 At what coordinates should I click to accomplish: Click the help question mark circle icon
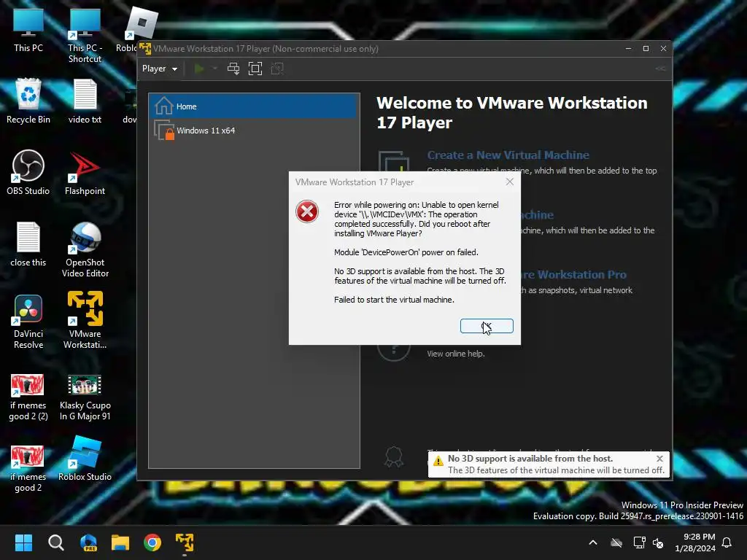point(393,352)
